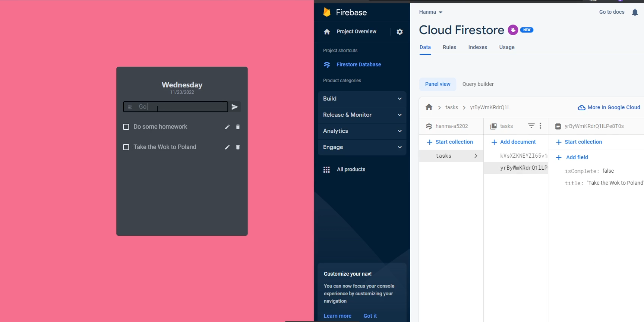Dismiss the nav tip with Got it

370,316
